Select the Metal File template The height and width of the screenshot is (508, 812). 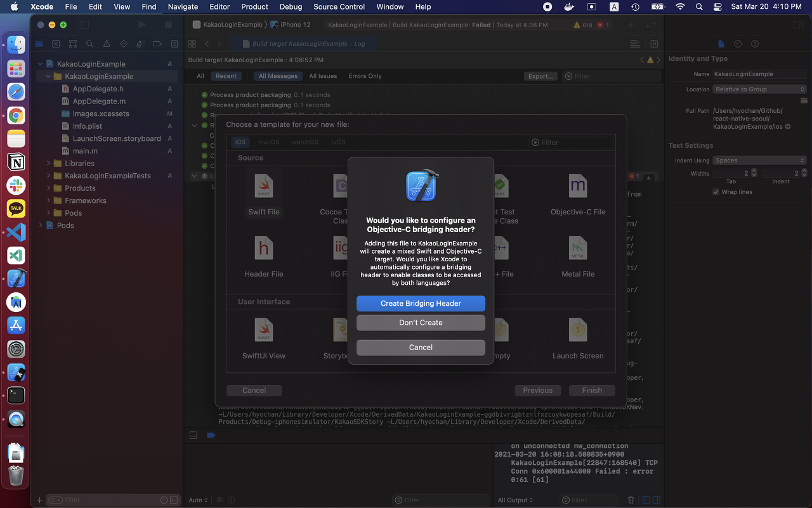point(578,257)
